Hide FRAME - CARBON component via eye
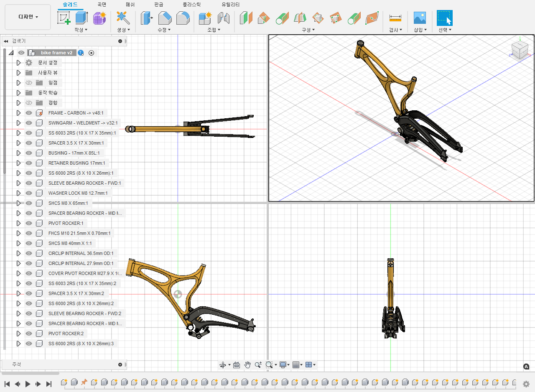The width and height of the screenshot is (535, 392). 29,113
